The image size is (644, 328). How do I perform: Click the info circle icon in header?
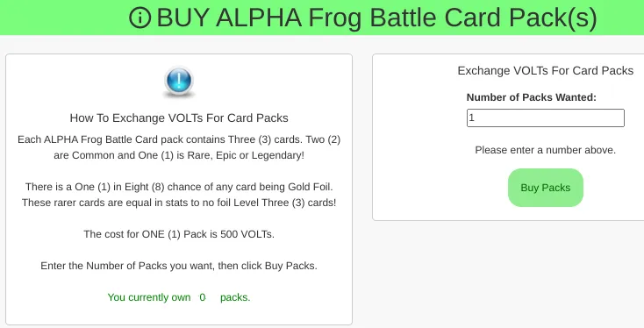point(140,18)
